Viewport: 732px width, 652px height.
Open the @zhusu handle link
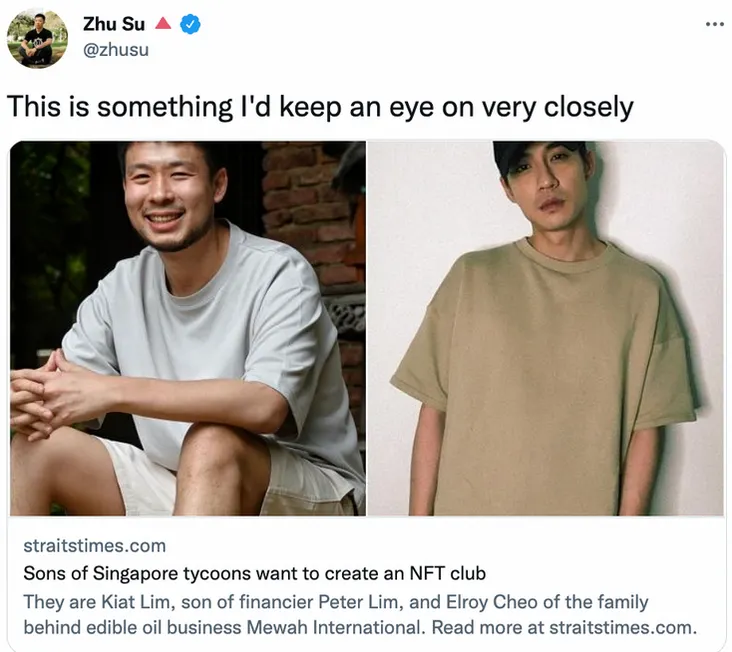click(116, 49)
